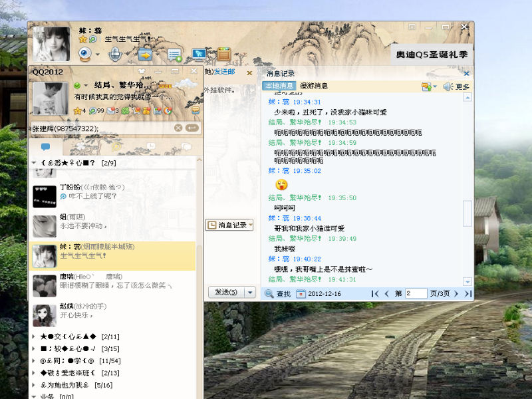Open remote desktop assistance monitor icon
532x399 pixels.
pos(199,55)
